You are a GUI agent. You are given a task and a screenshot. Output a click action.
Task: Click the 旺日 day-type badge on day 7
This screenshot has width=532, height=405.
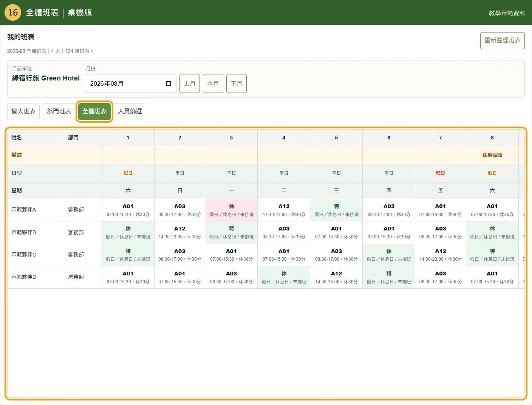441,173
